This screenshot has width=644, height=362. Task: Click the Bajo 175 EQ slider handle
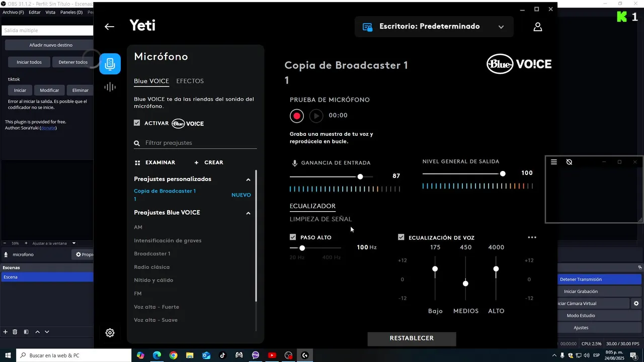pyautogui.click(x=435, y=269)
